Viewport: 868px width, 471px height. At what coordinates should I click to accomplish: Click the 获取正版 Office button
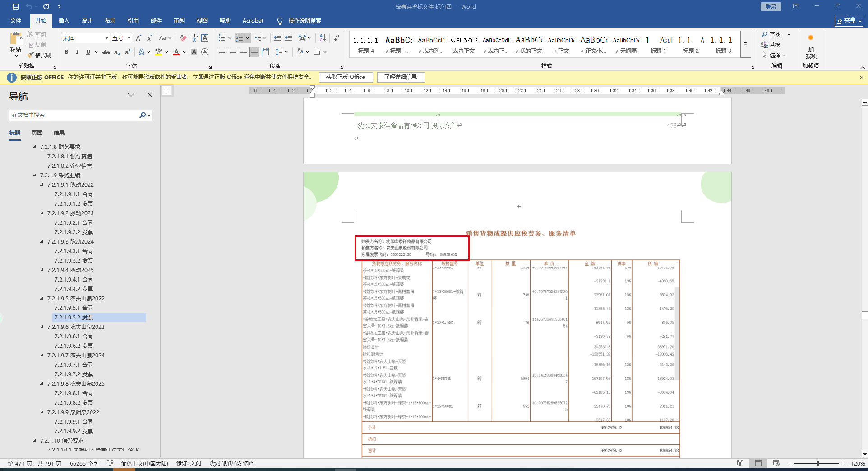coord(346,77)
